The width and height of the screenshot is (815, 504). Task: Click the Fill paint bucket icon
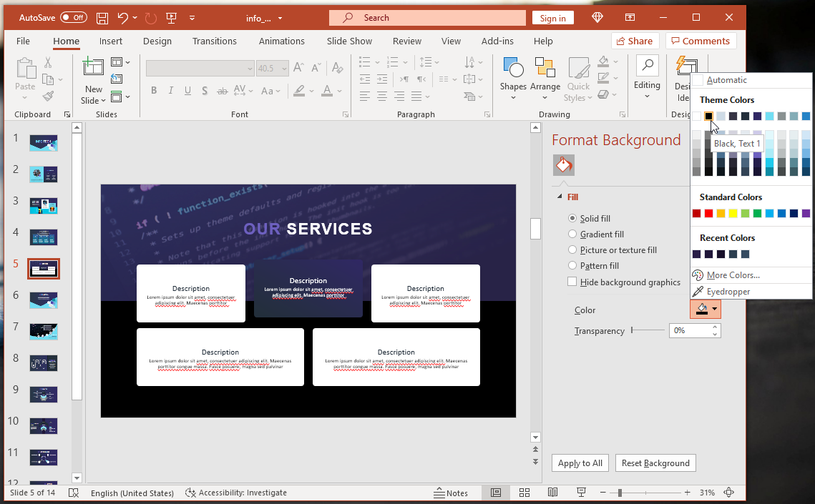563,165
